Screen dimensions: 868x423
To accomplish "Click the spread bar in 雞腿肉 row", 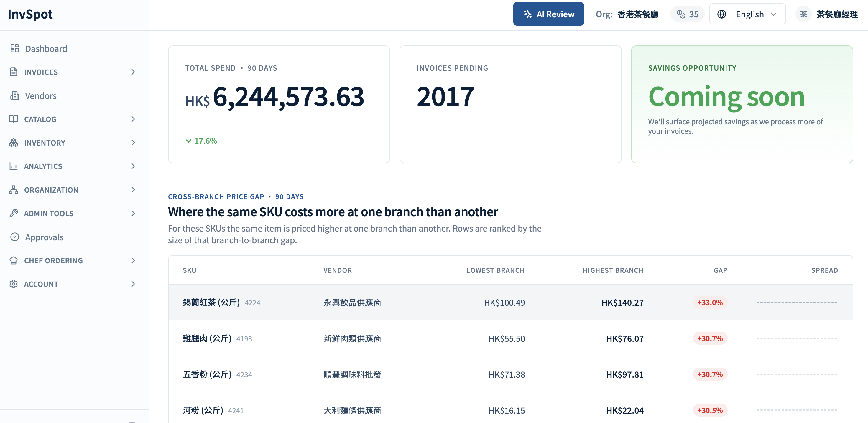I will coord(797,338).
